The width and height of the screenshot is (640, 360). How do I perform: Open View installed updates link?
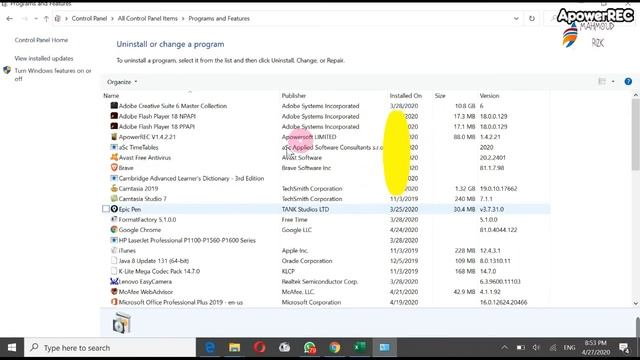tap(44, 58)
